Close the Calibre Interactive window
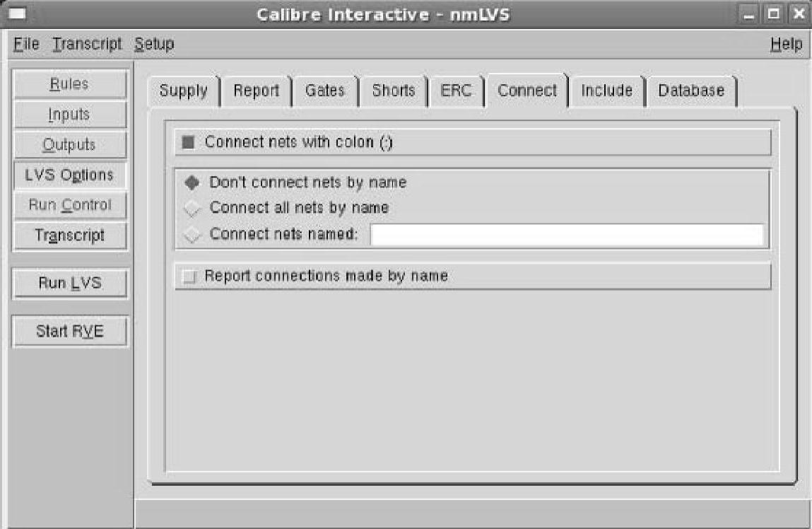This screenshot has width=812, height=529. [799, 14]
